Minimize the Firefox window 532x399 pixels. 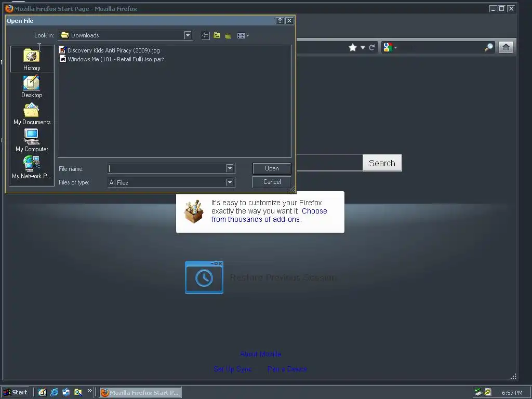pos(493,9)
